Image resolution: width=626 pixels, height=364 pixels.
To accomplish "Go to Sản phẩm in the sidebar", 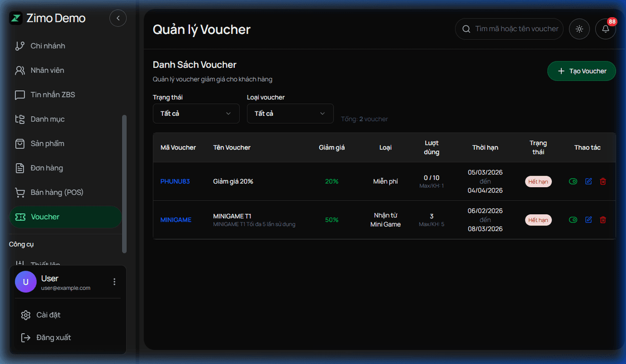I will [x=47, y=143].
